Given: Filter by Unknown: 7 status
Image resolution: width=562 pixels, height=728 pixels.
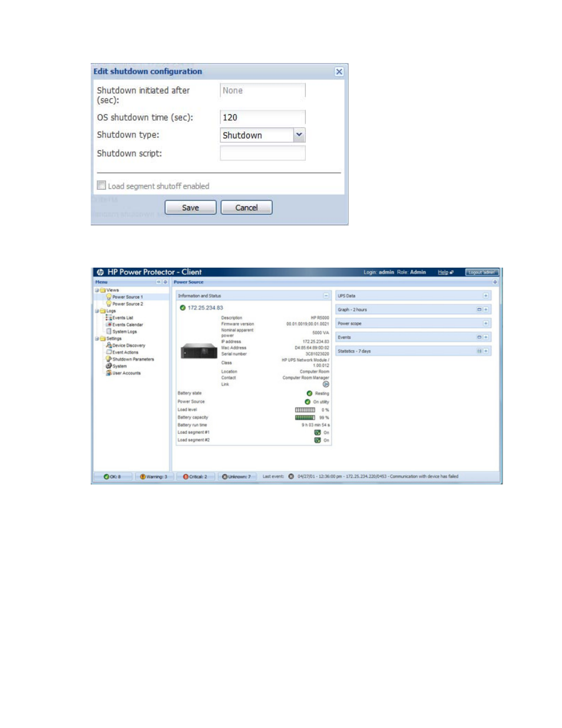Looking at the screenshot, I should pyautogui.click(x=236, y=477).
